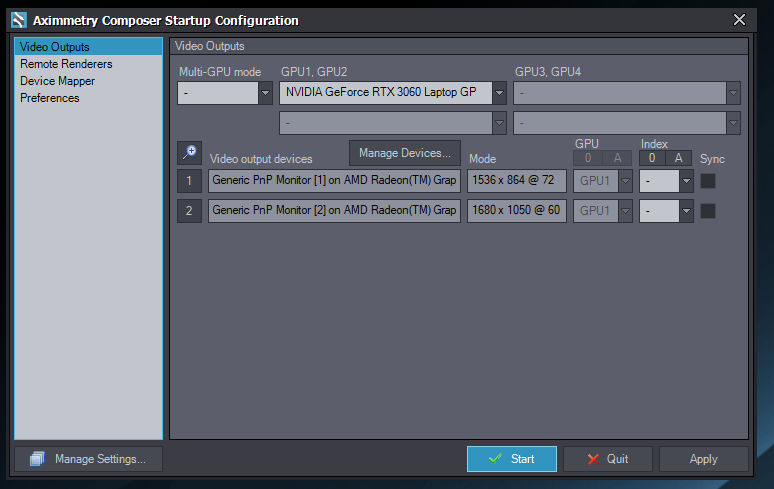Select the Video Outputs section
Screen dimensions: 774x489
[x=88, y=47]
